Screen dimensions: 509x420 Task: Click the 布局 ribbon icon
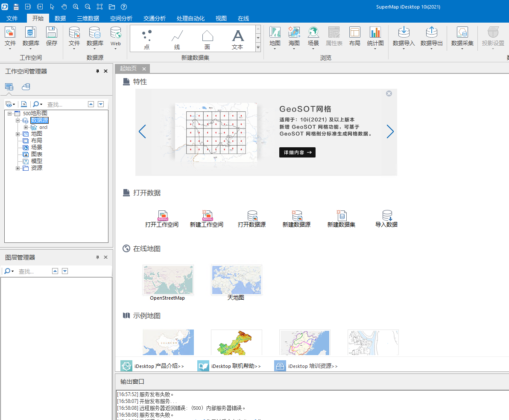click(355, 36)
